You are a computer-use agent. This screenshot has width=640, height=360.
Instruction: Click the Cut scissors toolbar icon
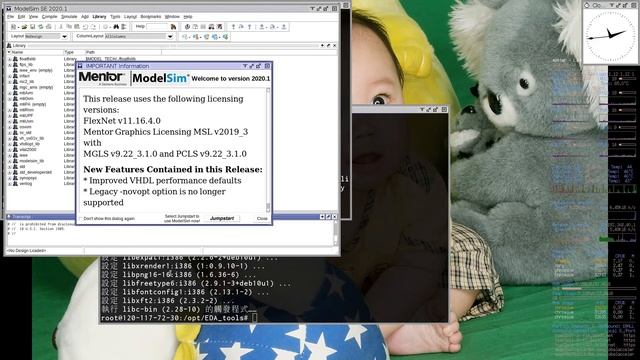pos(60,27)
